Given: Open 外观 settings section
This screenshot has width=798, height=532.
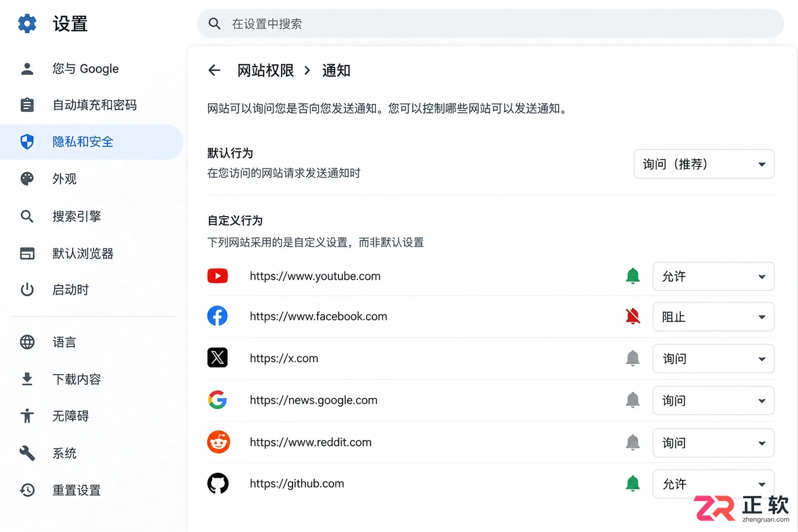Looking at the screenshot, I should point(91,178).
